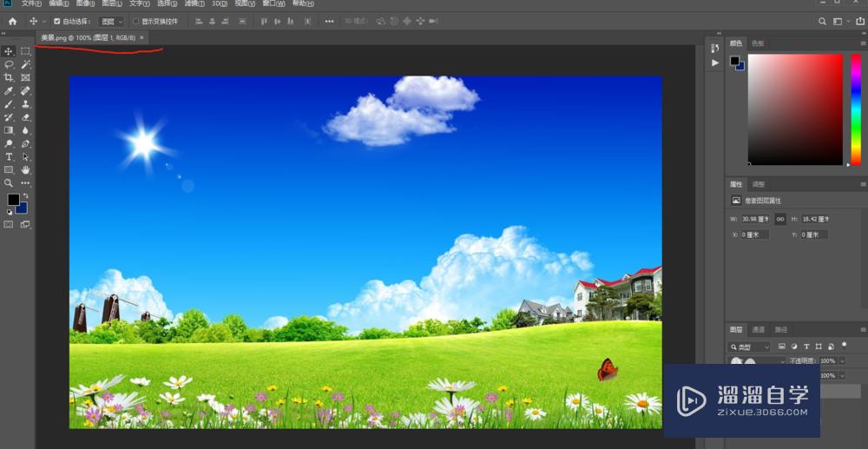Open the 图像 menu
Viewport: 868px width, 449px height.
click(x=85, y=3)
